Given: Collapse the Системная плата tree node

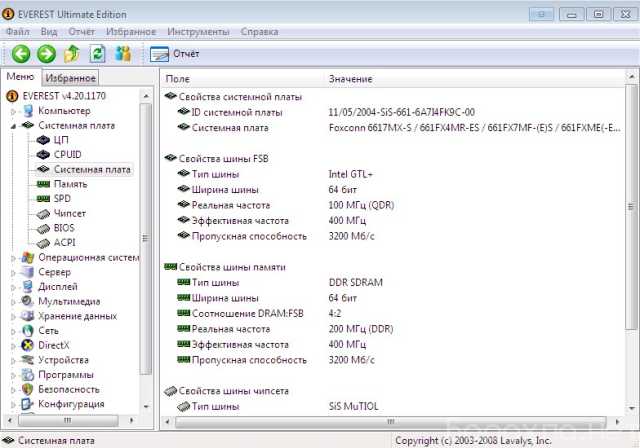Looking at the screenshot, I should [14, 126].
